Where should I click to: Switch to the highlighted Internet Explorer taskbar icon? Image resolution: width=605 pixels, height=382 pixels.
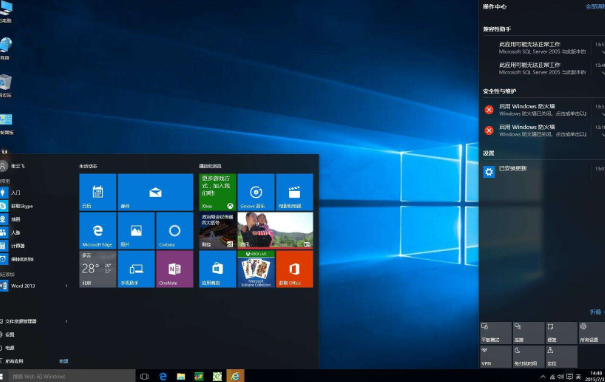point(235,377)
